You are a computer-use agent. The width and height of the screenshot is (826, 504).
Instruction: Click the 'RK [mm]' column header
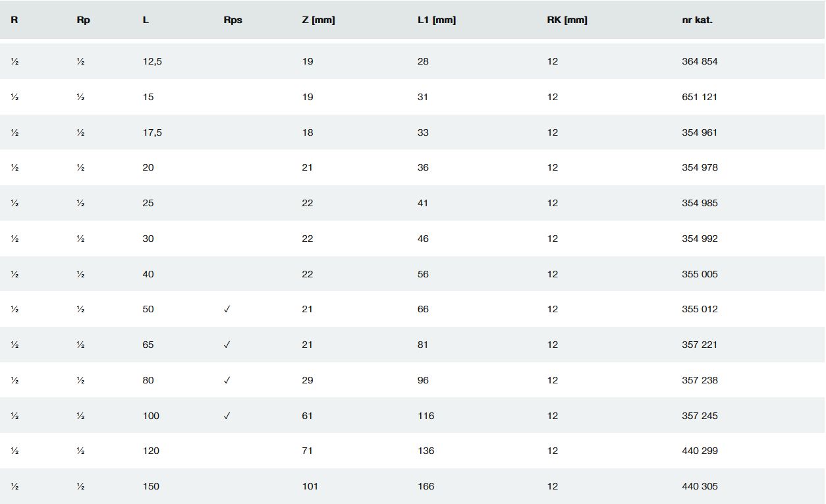pos(567,20)
